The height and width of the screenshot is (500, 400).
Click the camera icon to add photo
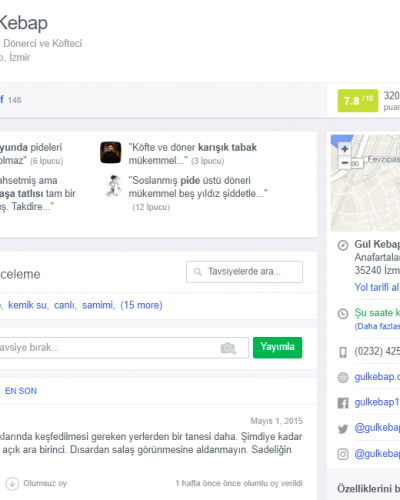[x=228, y=348]
